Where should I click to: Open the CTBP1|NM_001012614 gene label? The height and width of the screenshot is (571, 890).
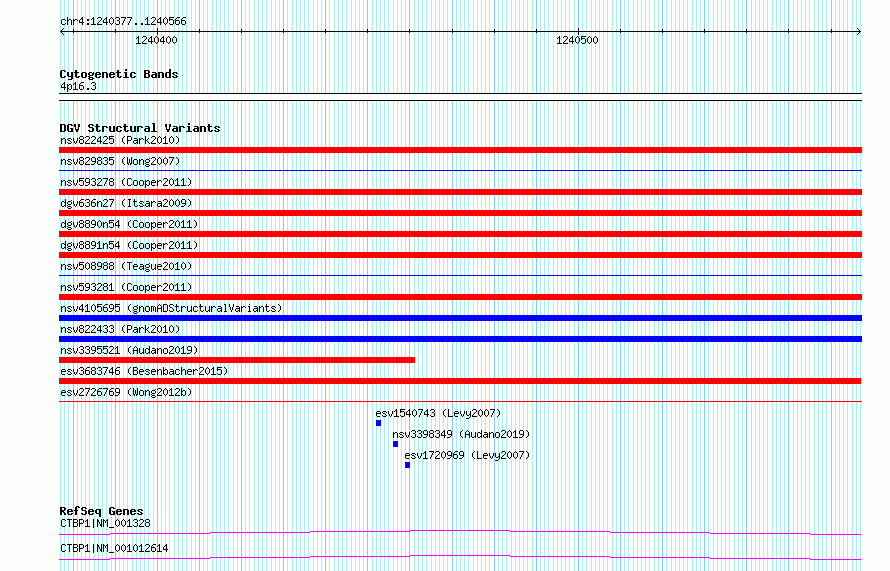[114, 548]
